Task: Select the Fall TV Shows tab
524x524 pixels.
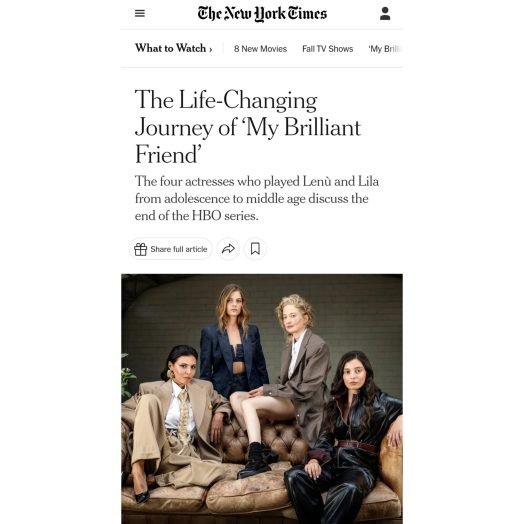Action: (328, 49)
